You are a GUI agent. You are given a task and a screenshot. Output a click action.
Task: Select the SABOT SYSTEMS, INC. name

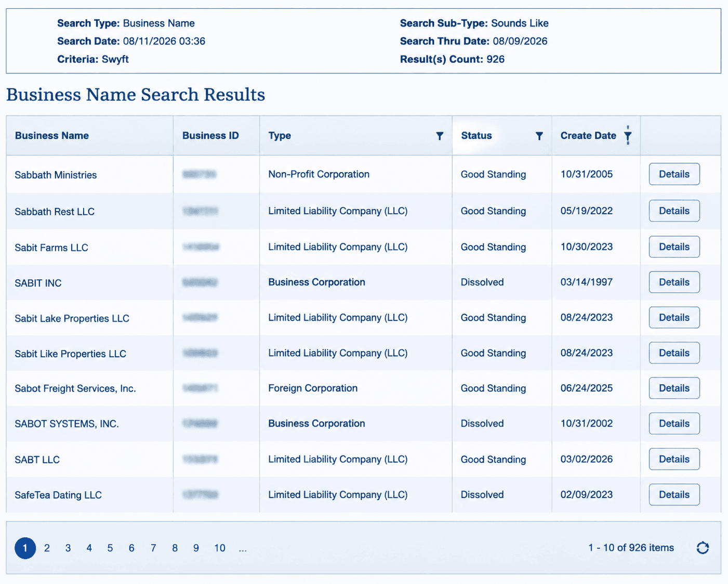[67, 424]
